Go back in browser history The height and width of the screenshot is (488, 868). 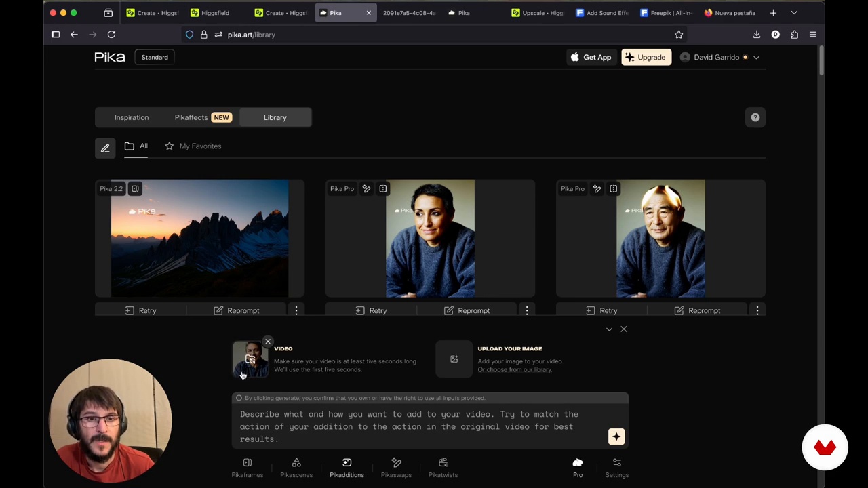(x=74, y=35)
